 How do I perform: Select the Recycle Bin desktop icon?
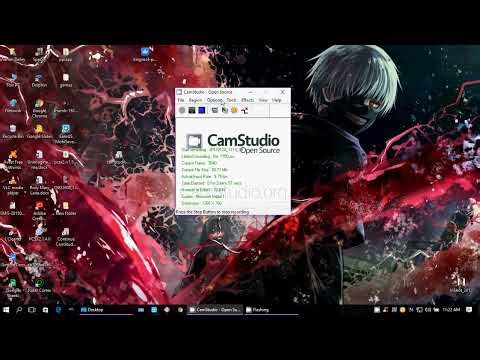13,132
